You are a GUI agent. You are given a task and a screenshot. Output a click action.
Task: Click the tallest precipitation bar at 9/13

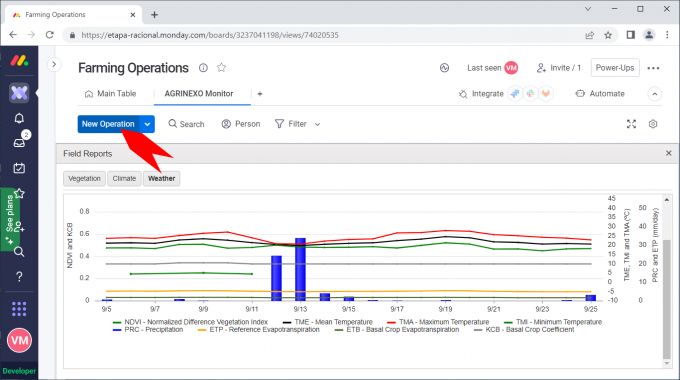(300, 269)
